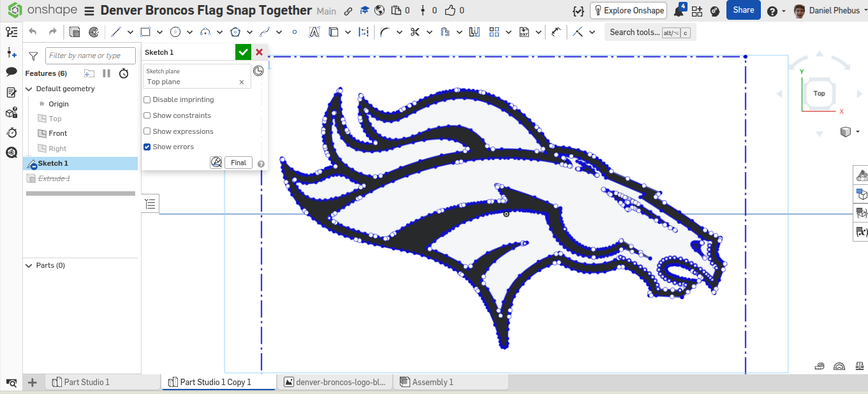Select the Use/project tool
This screenshot has width=868, height=394.
click(x=334, y=32)
